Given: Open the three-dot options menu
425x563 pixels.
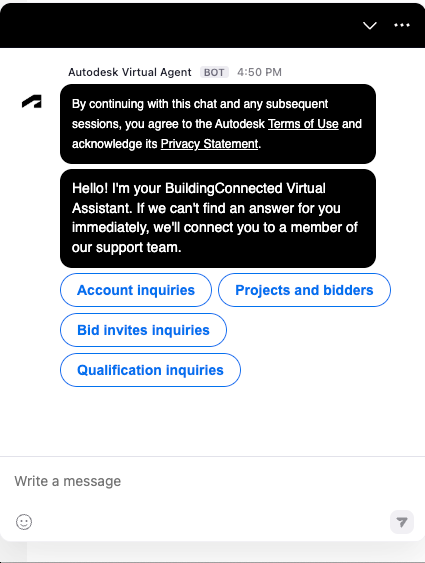Looking at the screenshot, I should tap(402, 25).
